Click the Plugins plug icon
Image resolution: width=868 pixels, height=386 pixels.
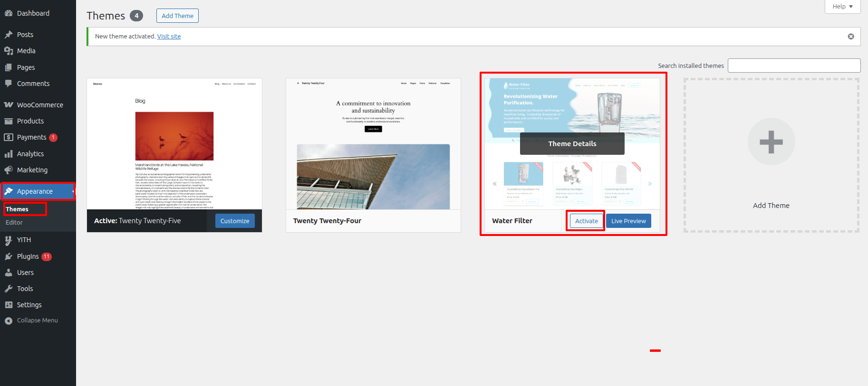[9, 256]
